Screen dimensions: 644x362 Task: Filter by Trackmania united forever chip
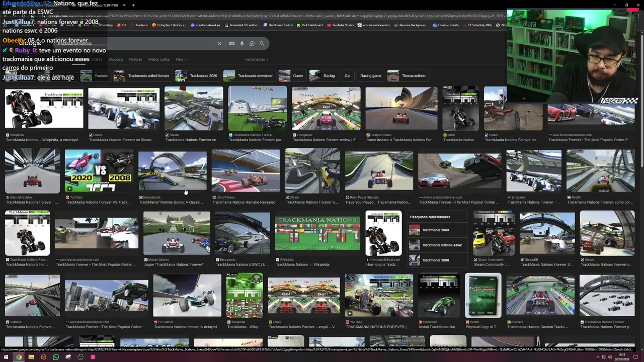[x=142, y=76]
